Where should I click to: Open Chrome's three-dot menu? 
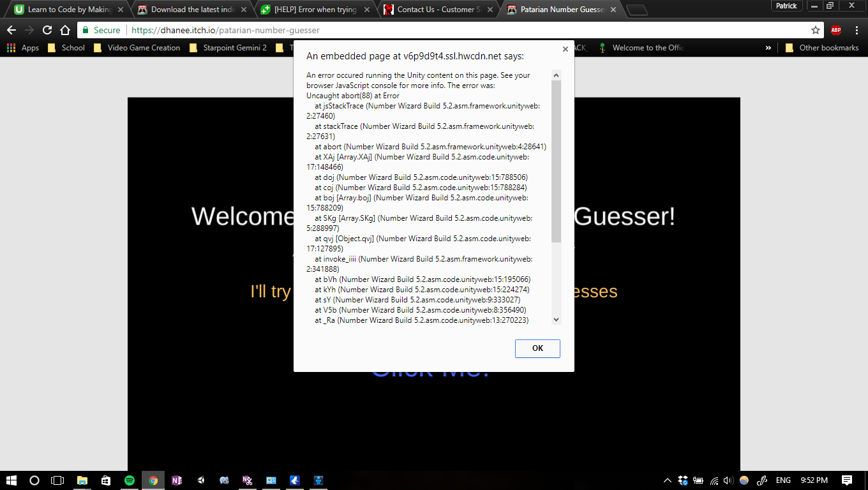855,30
